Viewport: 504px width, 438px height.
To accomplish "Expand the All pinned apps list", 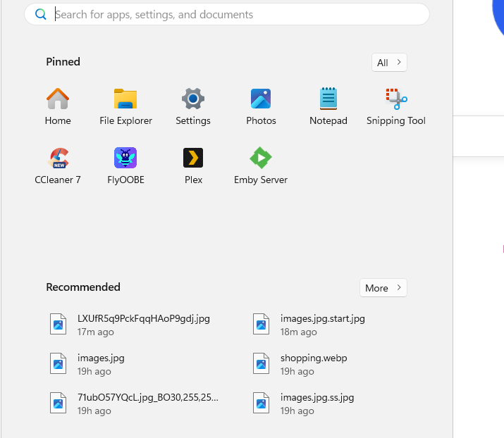I will pos(389,63).
